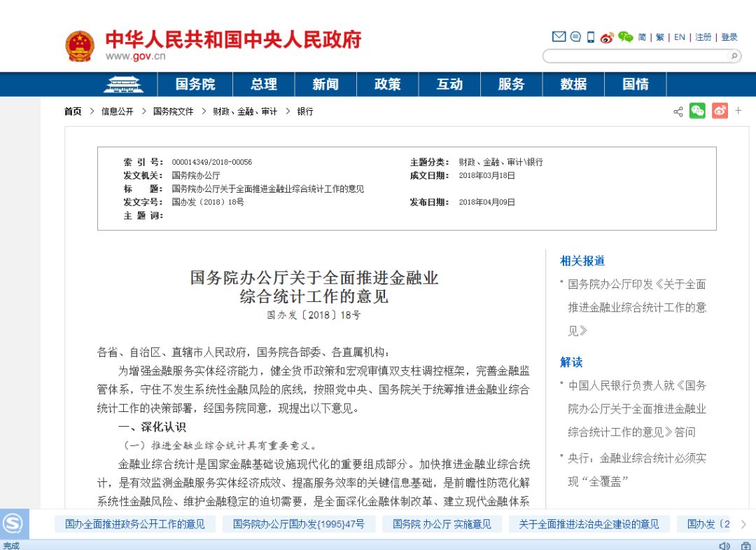The image size is (756, 550).
Task: Open 央行：金融业综合统计必须实现全覆盖 link
Action: point(637,469)
